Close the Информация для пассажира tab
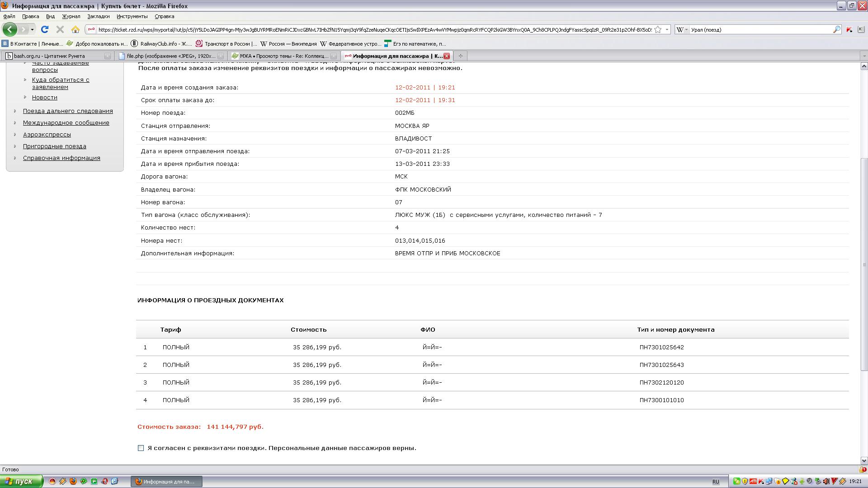The height and width of the screenshot is (488, 868). pyautogui.click(x=447, y=56)
